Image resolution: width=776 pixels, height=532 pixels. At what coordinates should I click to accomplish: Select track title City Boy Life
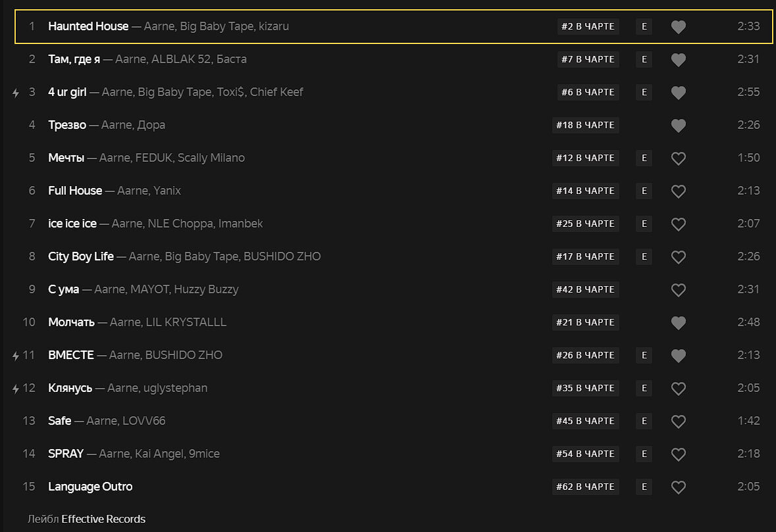pyautogui.click(x=81, y=256)
